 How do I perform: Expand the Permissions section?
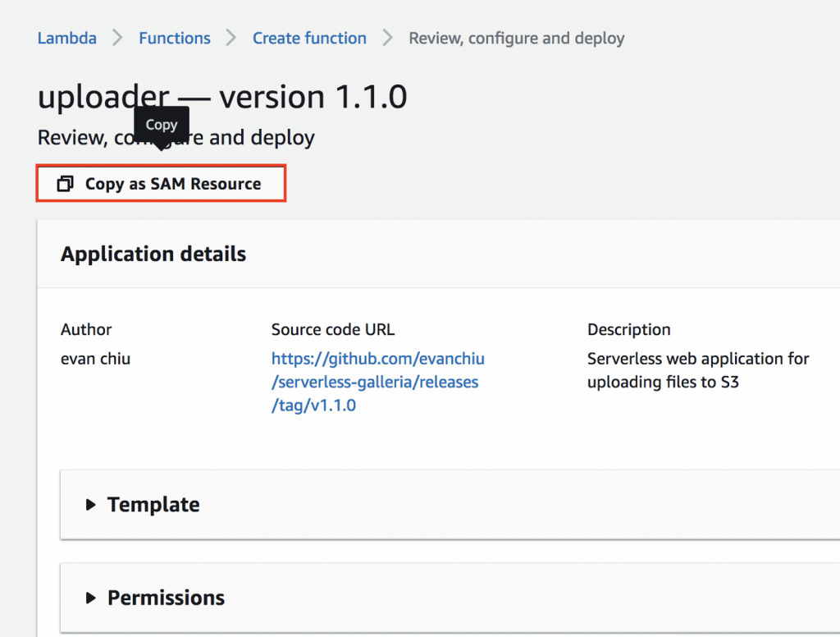(166, 598)
